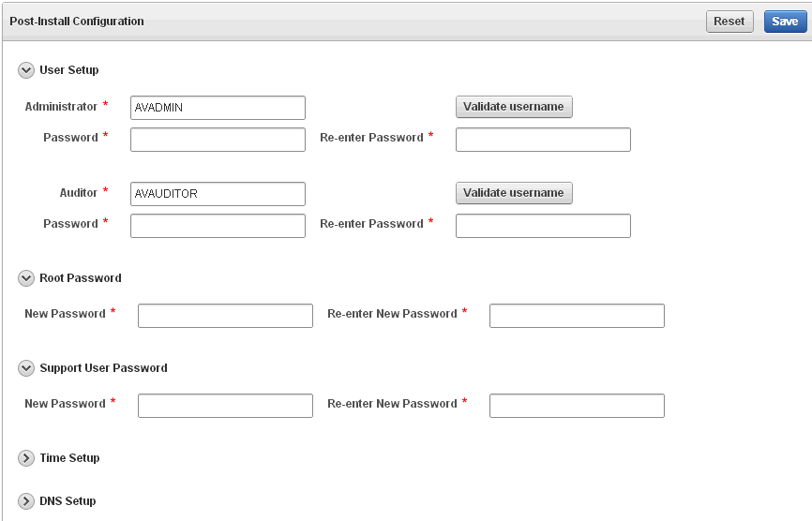
Task: Validate the Administrator username
Action: [x=514, y=107]
